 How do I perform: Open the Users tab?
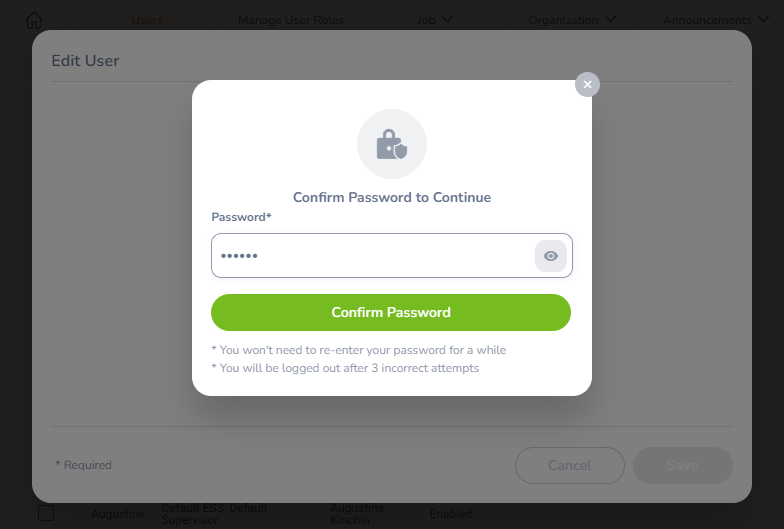tap(146, 20)
